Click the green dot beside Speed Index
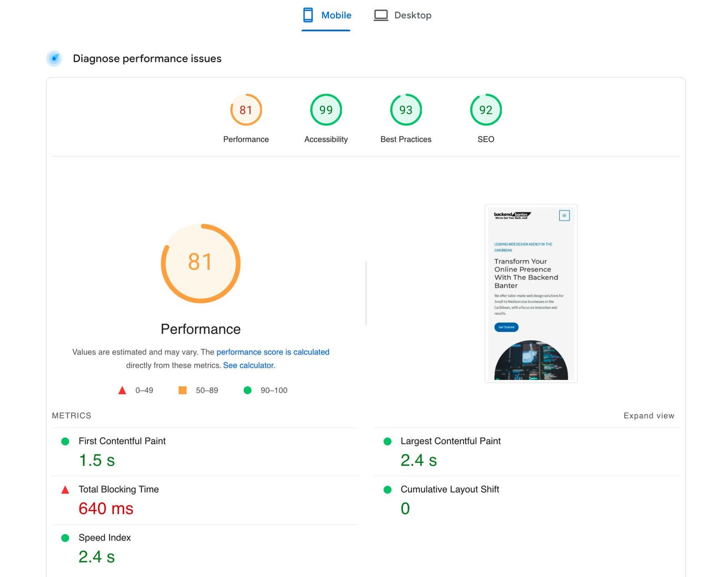This screenshot has height=577, width=728. pyautogui.click(x=65, y=538)
